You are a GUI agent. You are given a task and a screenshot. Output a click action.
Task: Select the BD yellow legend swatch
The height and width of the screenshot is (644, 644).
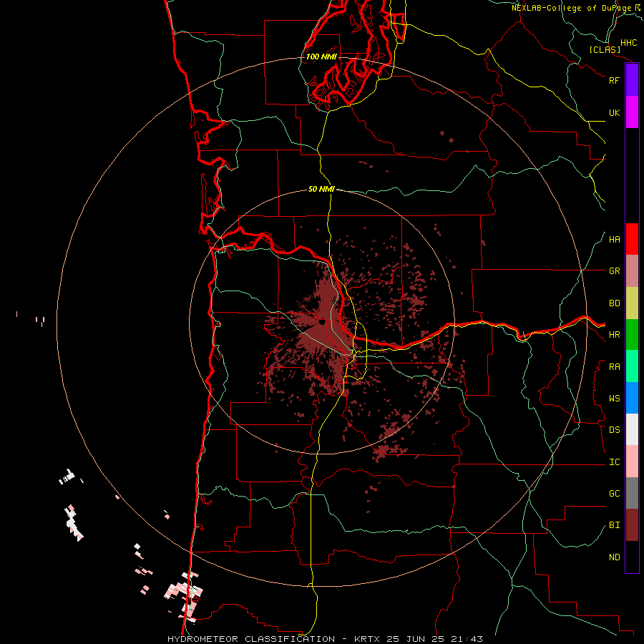point(632,303)
